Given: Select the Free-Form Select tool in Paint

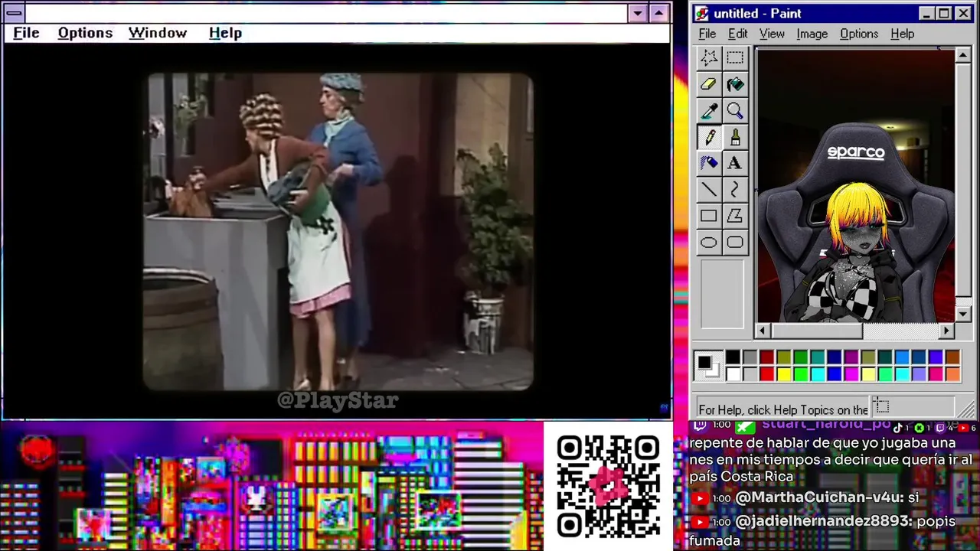Looking at the screenshot, I should point(709,58).
